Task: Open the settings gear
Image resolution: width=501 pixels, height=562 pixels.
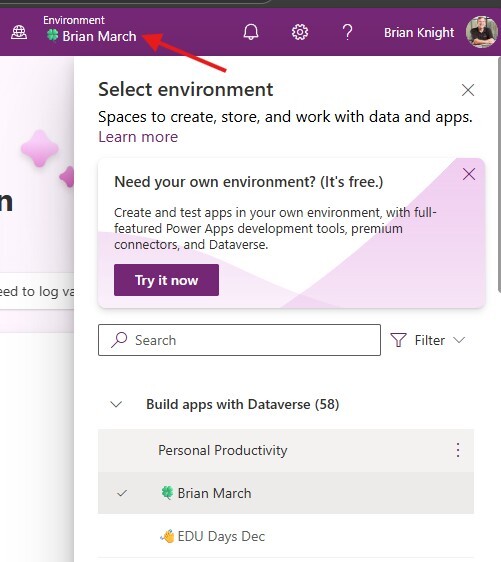Action: click(x=300, y=32)
